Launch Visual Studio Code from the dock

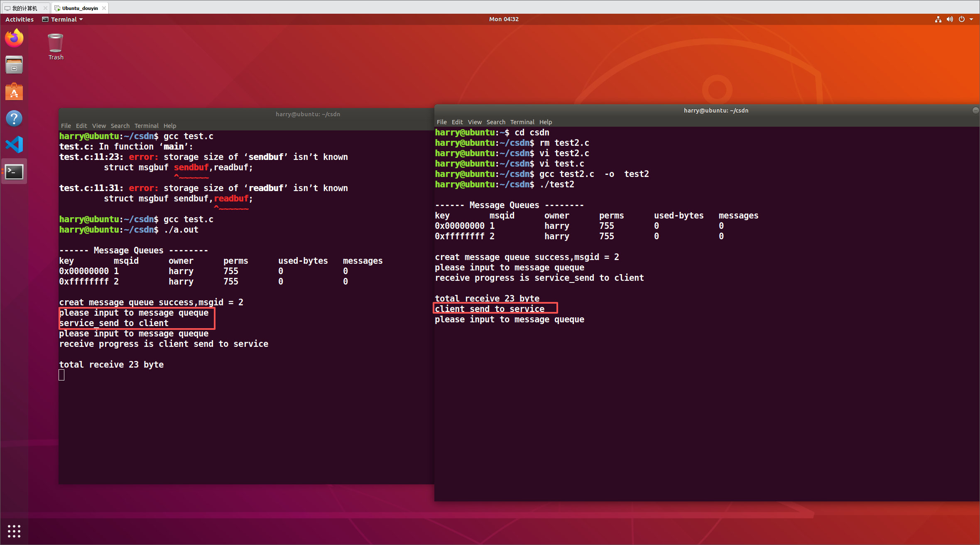click(14, 145)
